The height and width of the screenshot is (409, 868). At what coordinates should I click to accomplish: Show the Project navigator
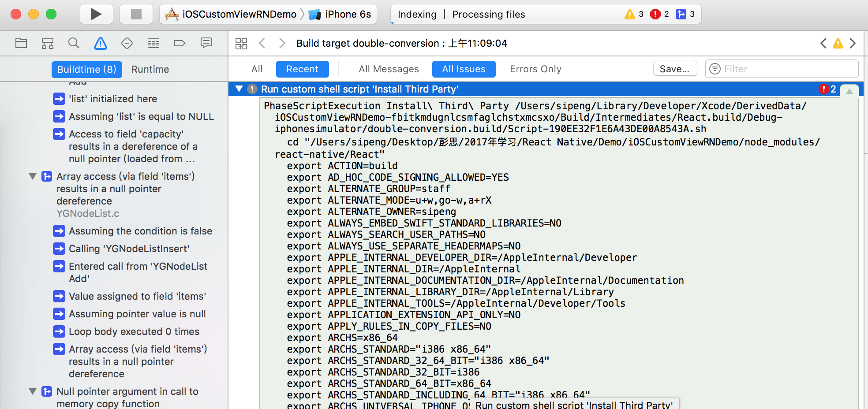click(21, 43)
